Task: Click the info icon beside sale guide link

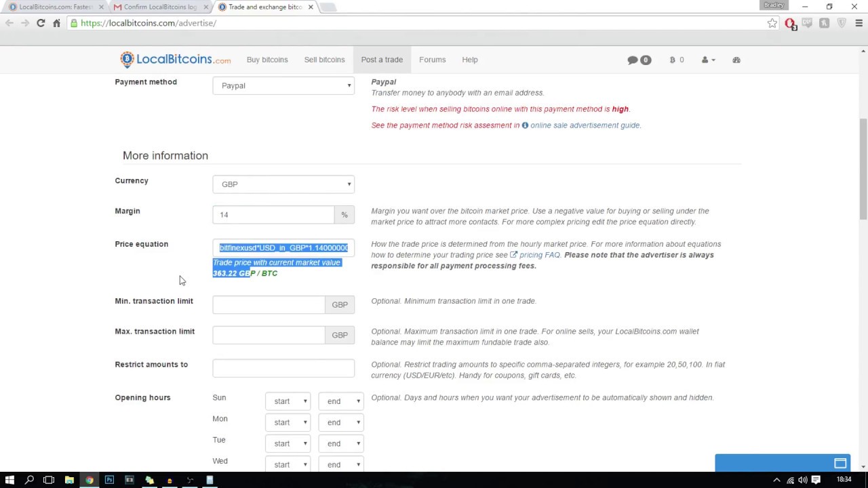Action: coord(525,125)
